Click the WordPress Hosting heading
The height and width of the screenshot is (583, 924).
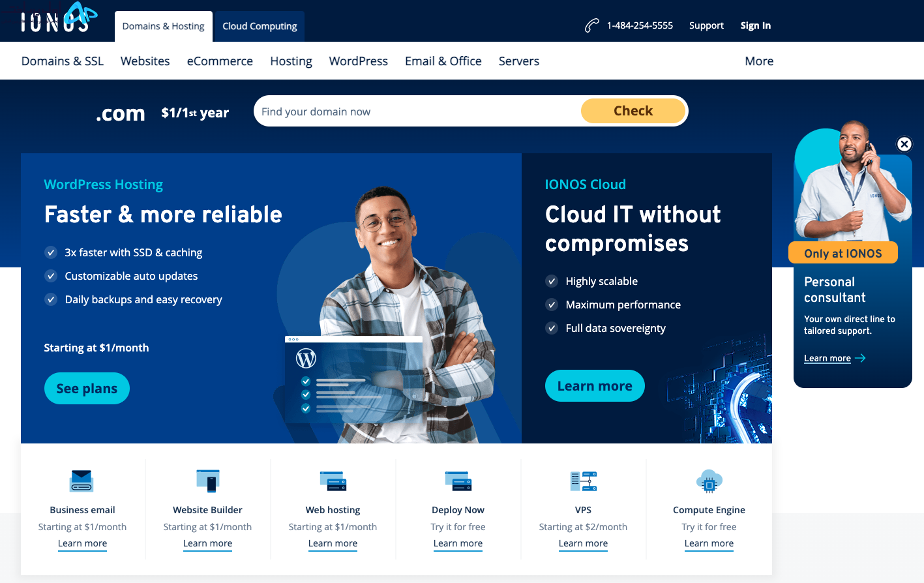tap(103, 185)
